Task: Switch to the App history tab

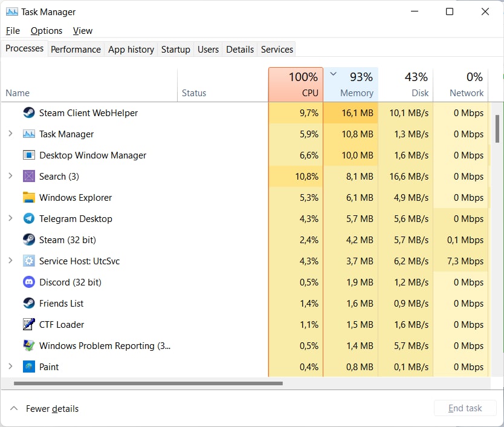Action: coord(131,50)
